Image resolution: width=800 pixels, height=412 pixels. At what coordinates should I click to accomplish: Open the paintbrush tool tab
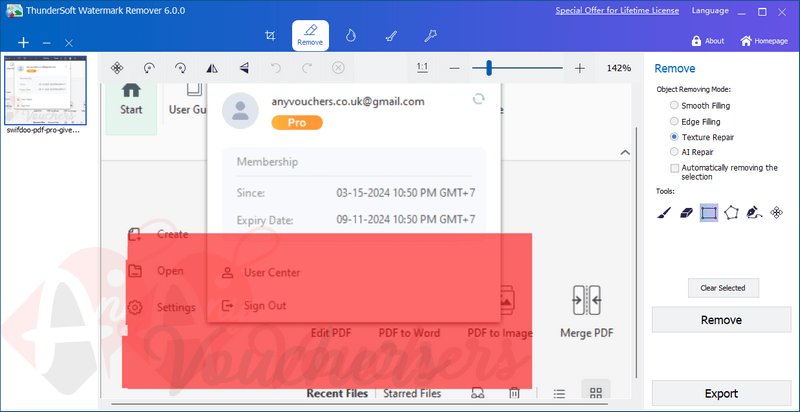(x=391, y=35)
